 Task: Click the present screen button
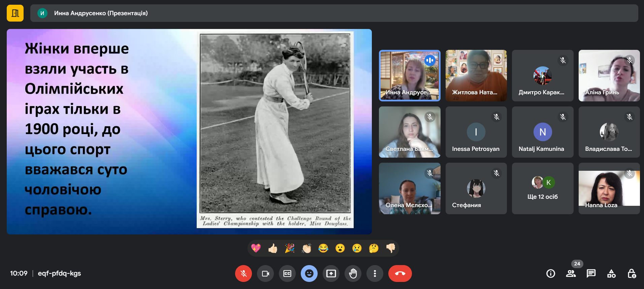(331, 274)
